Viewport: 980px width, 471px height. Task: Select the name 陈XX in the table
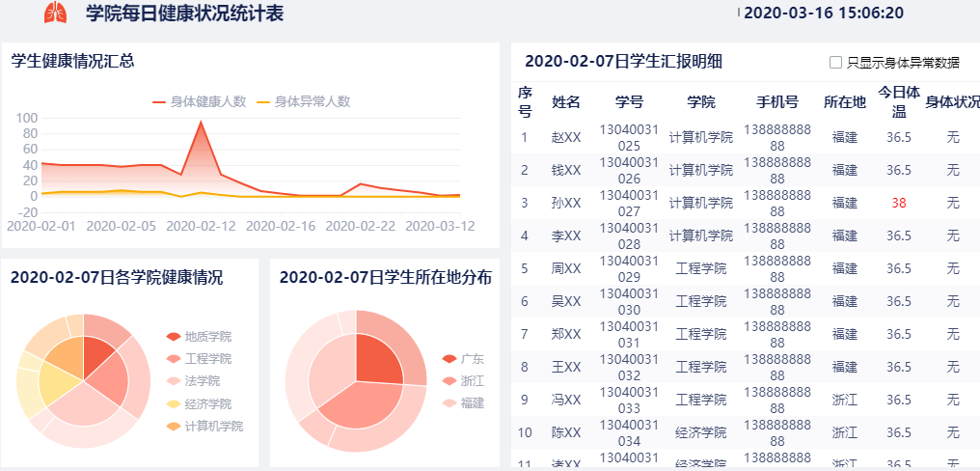[566, 432]
